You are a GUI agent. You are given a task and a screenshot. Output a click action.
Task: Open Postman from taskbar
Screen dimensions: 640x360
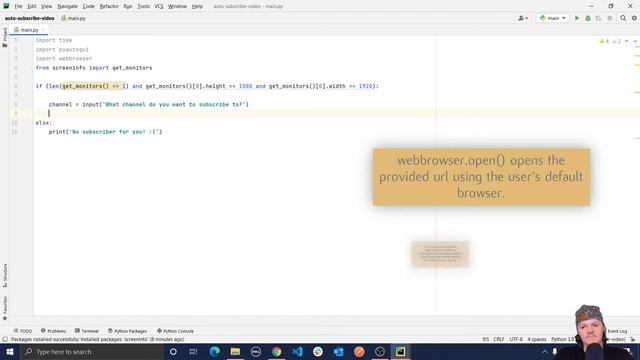(359, 352)
